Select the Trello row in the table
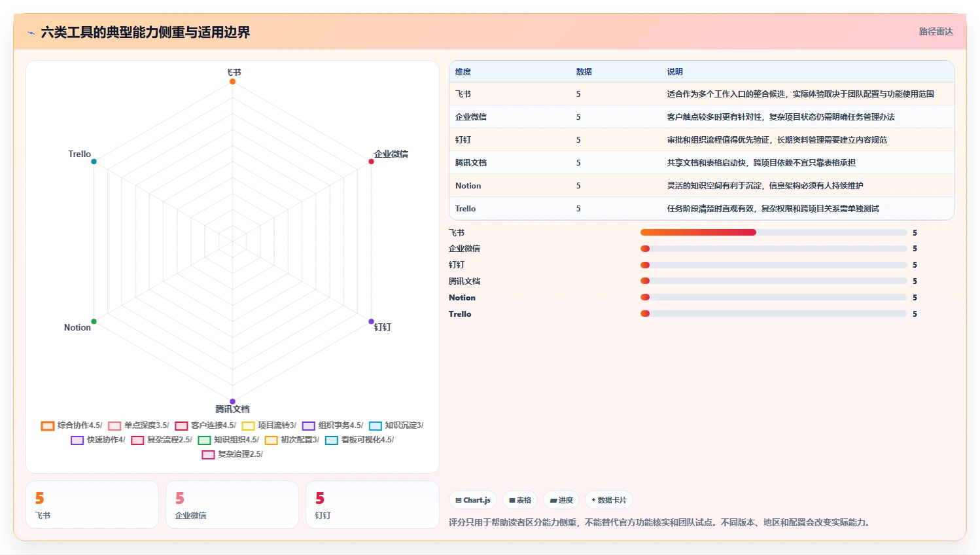980x555 pixels. pos(701,209)
